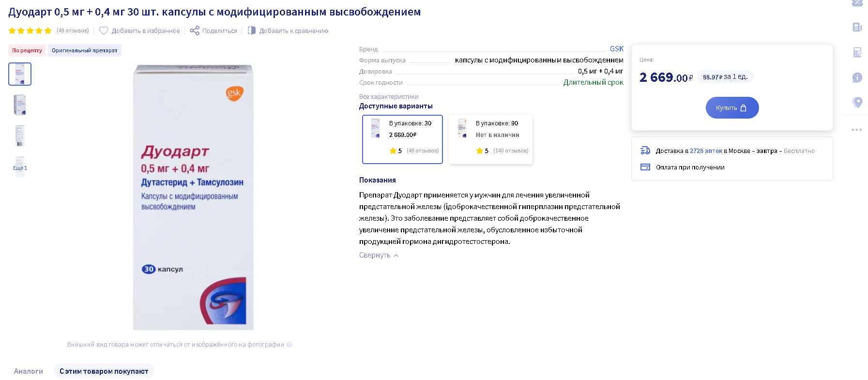Click the heart icon to add to favorites

[104, 30]
